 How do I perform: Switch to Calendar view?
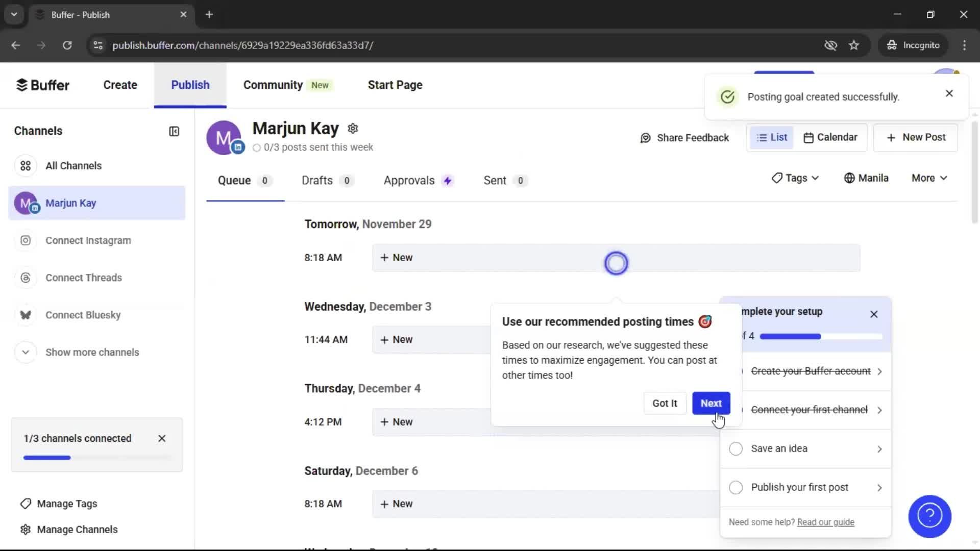(x=830, y=137)
